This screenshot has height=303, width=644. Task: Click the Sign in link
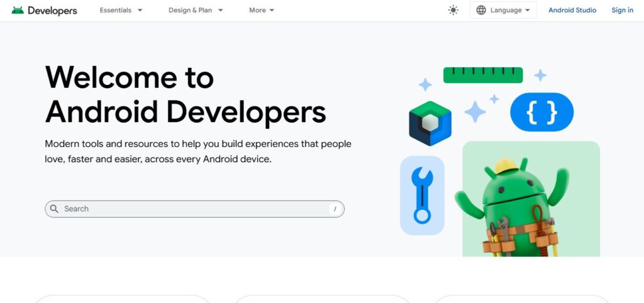click(622, 10)
